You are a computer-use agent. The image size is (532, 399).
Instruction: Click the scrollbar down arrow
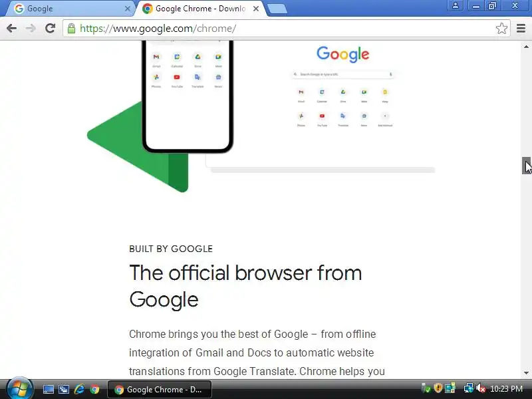click(x=526, y=373)
